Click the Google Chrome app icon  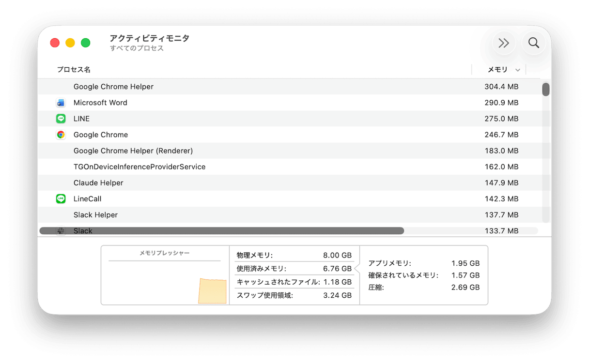click(61, 135)
